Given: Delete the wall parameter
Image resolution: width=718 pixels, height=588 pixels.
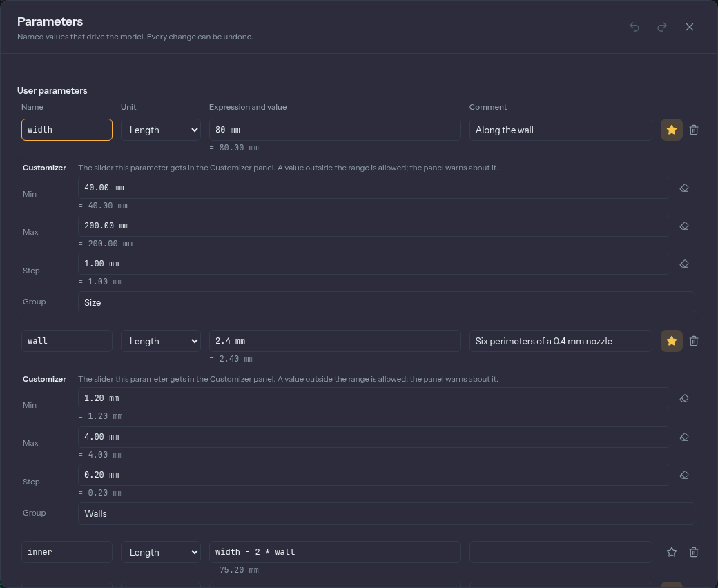Looking at the screenshot, I should pyautogui.click(x=694, y=341).
